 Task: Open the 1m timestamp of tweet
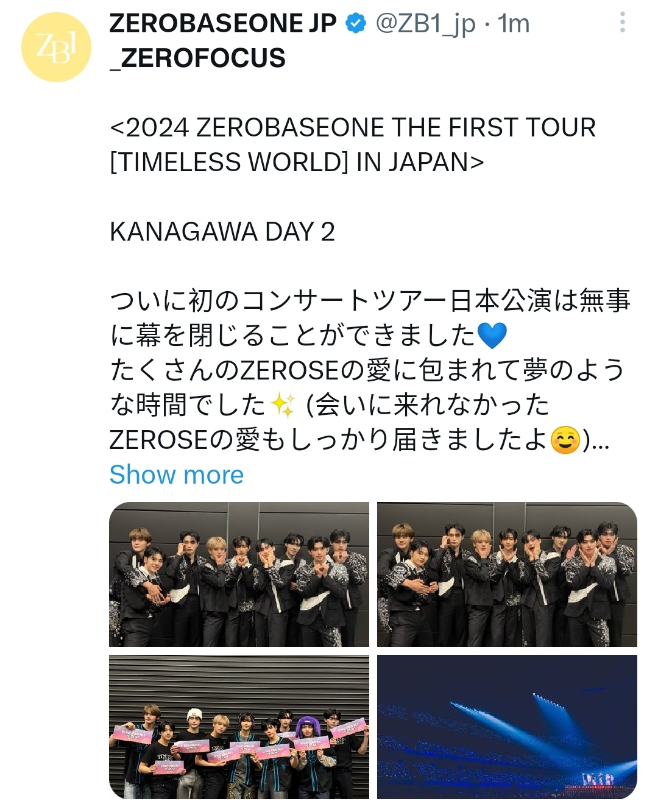[514, 24]
